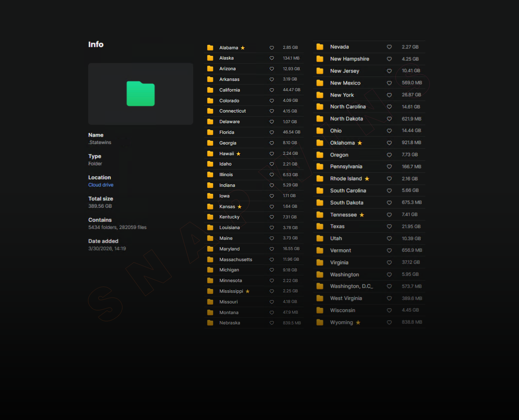Favorite the Virginia folder with its heart

(x=389, y=262)
